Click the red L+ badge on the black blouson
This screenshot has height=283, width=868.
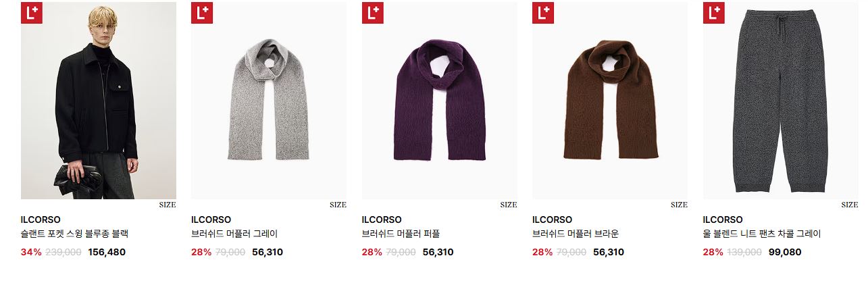click(32, 13)
